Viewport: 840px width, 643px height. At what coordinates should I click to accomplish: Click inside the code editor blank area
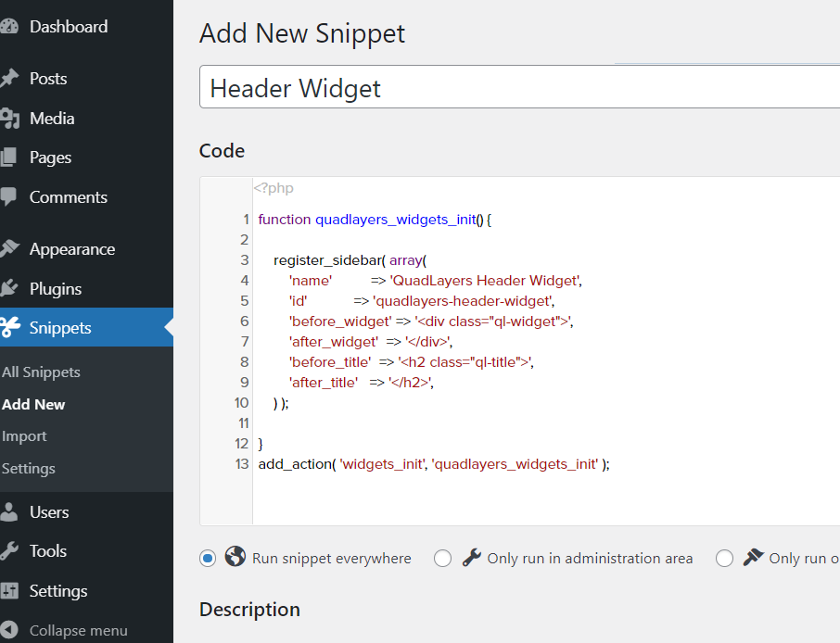pos(546,496)
